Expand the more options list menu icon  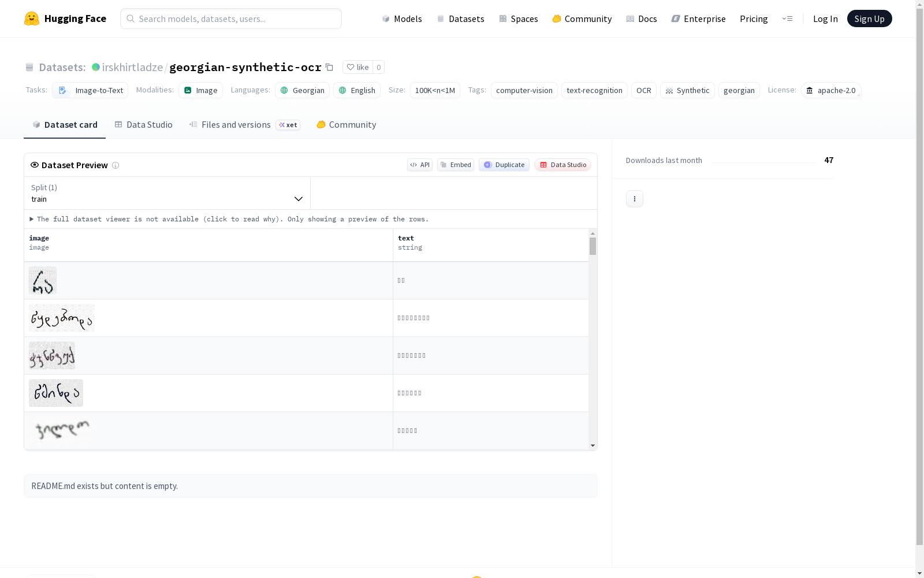coord(787,18)
